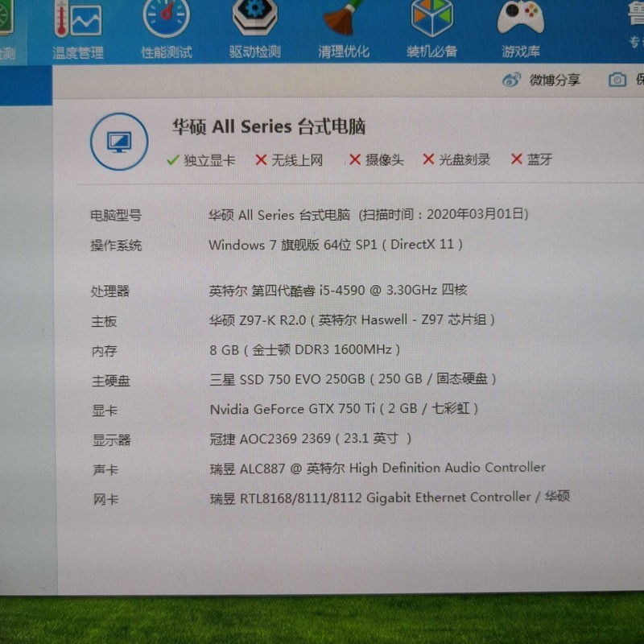644x644 pixels.
Task: Click the 无线上网 feature label
Action: click(x=297, y=159)
